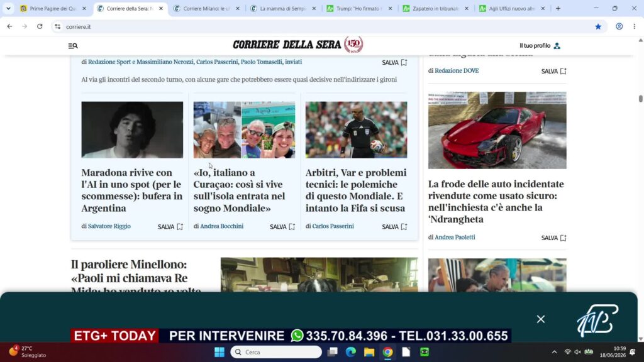Click the corriere.it address bar

point(328,26)
